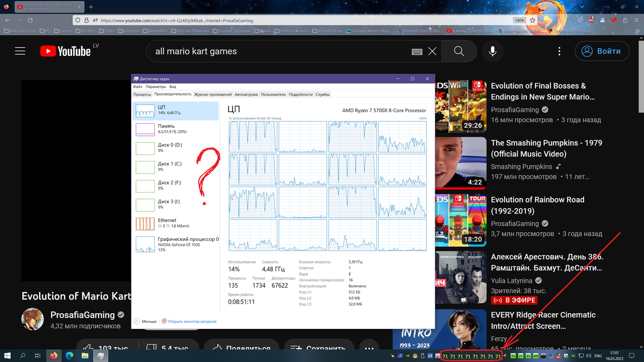Select the Память performance item
644x362 pixels.
[176, 129]
